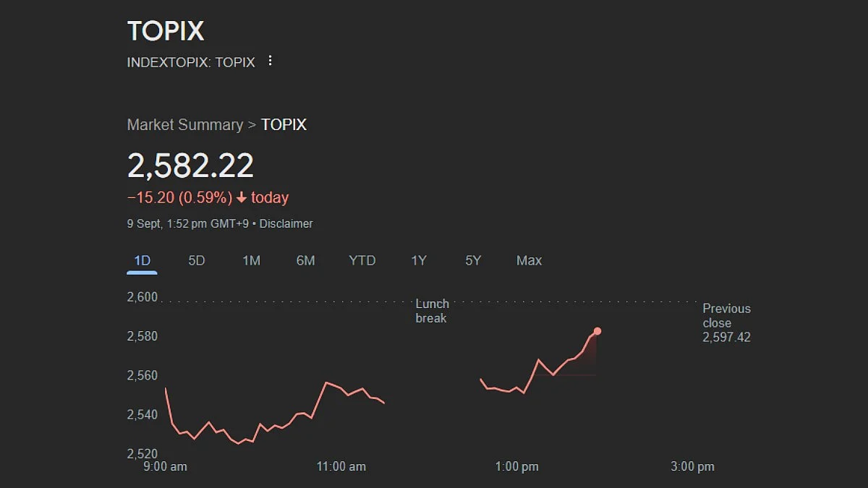Click the TOPIX breadcrumb text
Screen dimensions: 868x488
click(x=284, y=125)
